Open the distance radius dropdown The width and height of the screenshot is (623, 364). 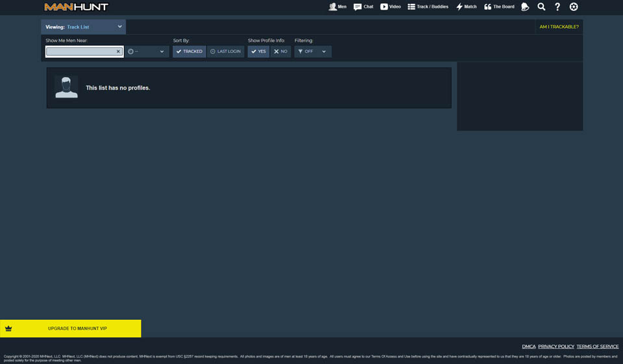[x=147, y=51]
